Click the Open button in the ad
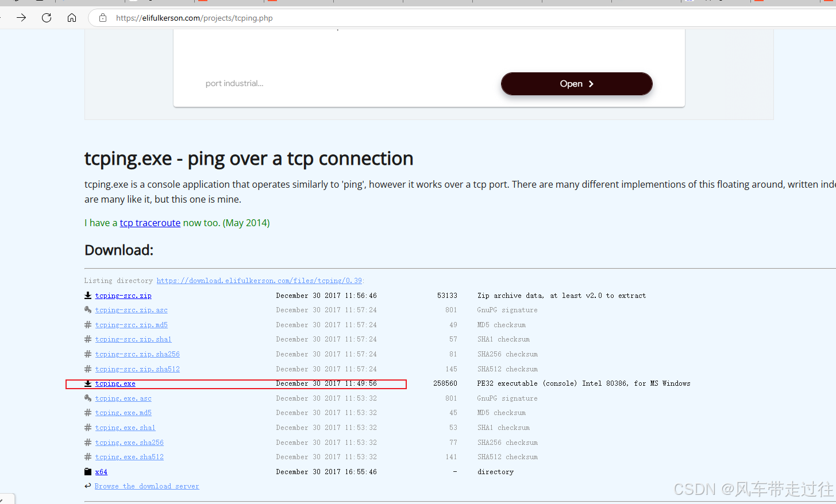This screenshot has width=836, height=504. coord(576,84)
